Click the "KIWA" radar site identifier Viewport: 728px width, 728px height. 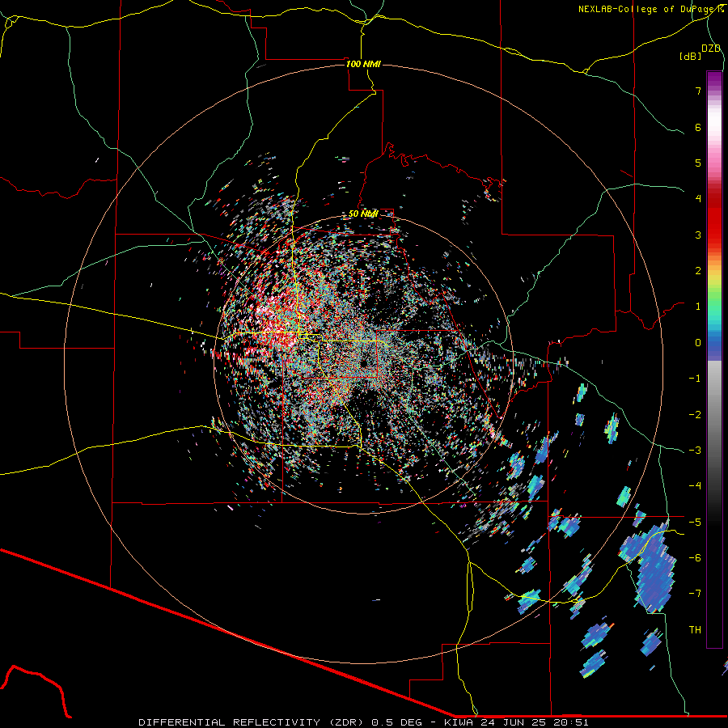pos(459,722)
